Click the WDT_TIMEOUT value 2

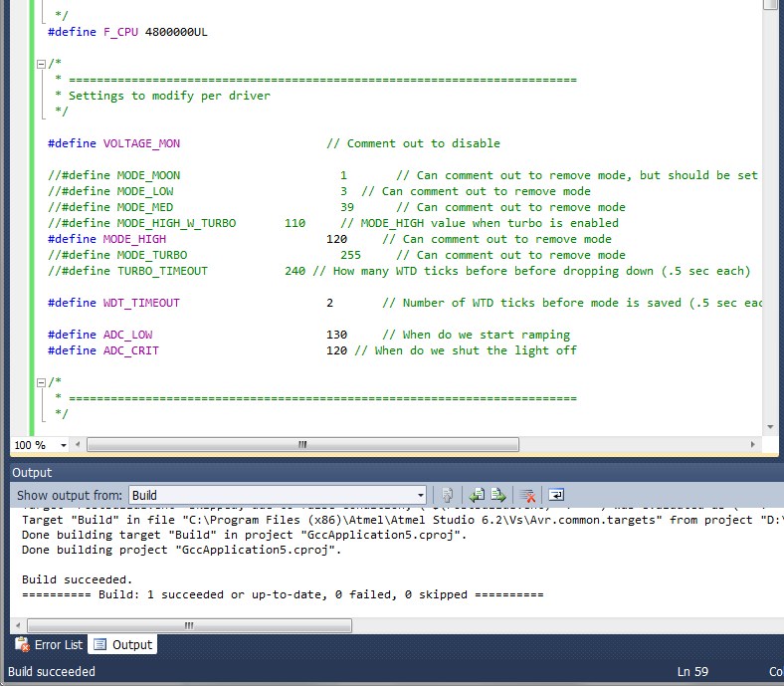[329, 304]
